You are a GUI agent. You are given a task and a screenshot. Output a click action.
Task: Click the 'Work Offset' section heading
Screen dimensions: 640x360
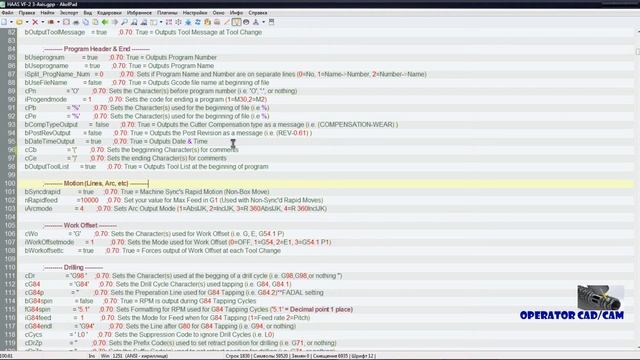click(80, 225)
